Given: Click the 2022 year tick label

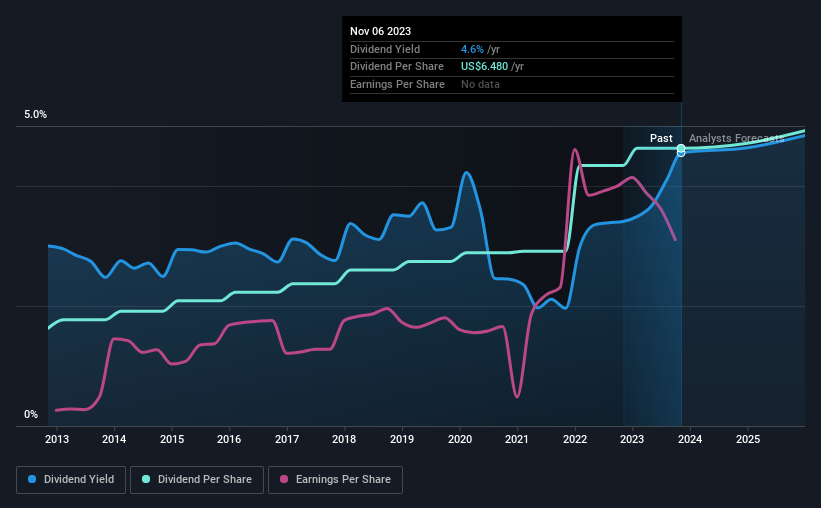Looking at the screenshot, I should pos(575,439).
